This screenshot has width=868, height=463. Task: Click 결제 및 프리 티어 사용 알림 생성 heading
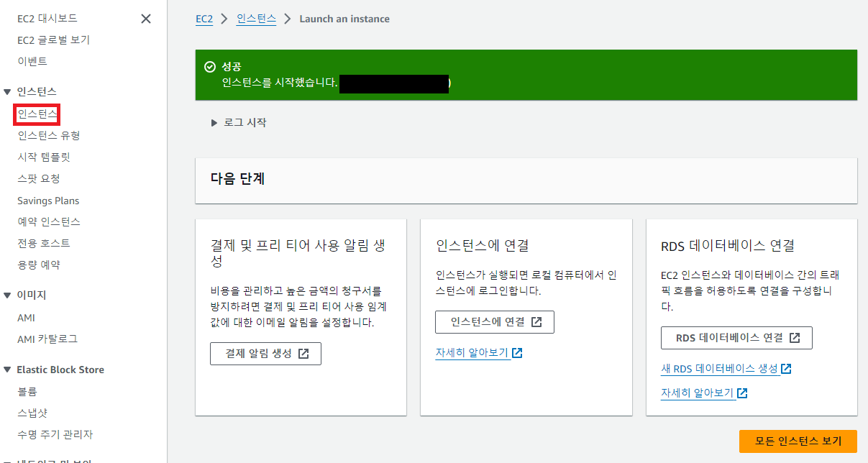coord(298,253)
